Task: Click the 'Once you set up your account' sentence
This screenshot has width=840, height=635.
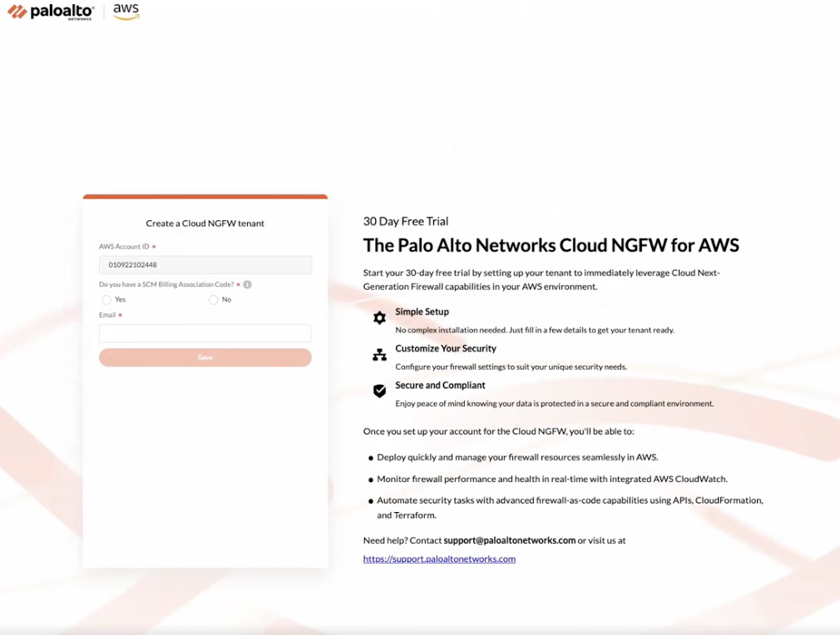Action: tap(499, 431)
